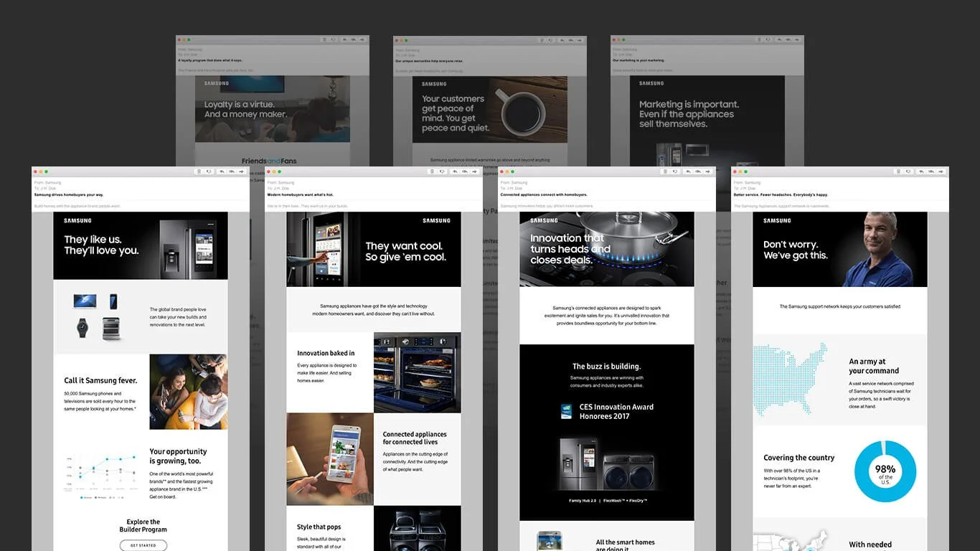Viewport: 980px width, 551px height.
Task: Delete the 'Our unique warranties' email
Action: pos(540,39)
